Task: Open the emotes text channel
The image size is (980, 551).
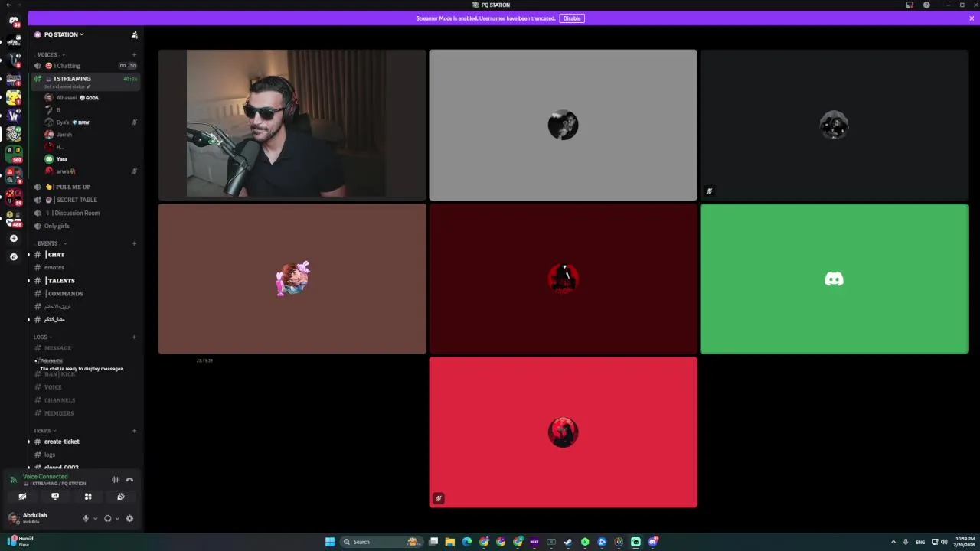Action: click(85, 267)
